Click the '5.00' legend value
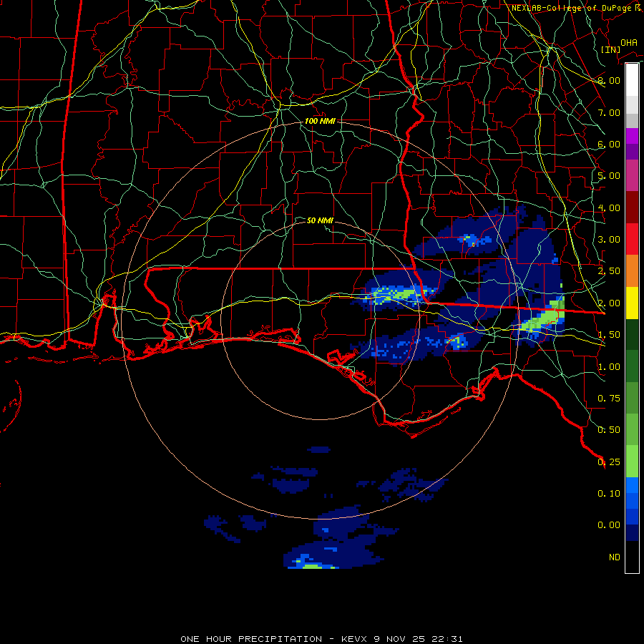This screenshot has height=644, width=644. [609, 176]
